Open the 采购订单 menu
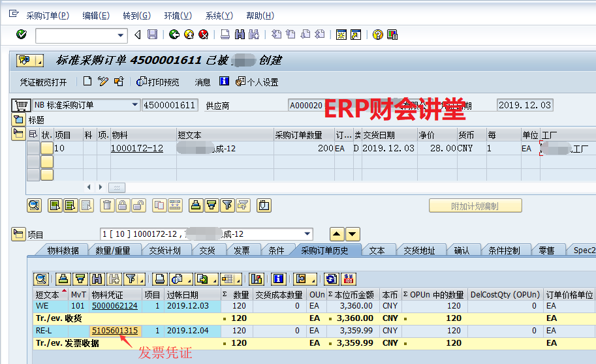596x364 pixels. click(x=47, y=16)
